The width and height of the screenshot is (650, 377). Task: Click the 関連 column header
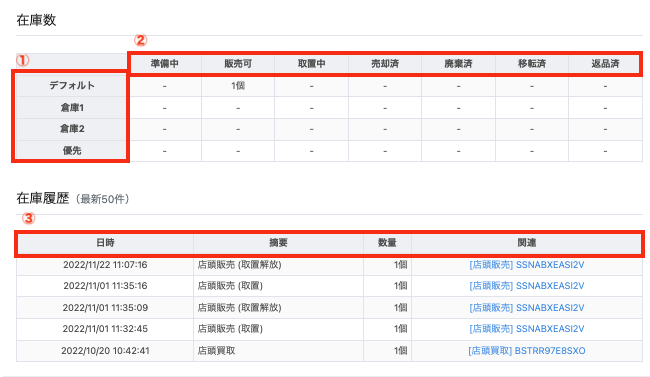pyautogui.click(x=526, y=243)
